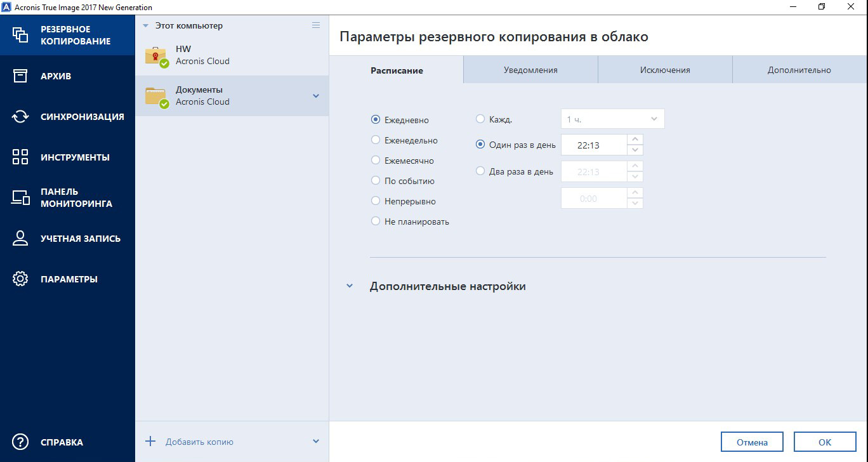Click the Отмена button
The image size is (868, 462).
(752, 442)
